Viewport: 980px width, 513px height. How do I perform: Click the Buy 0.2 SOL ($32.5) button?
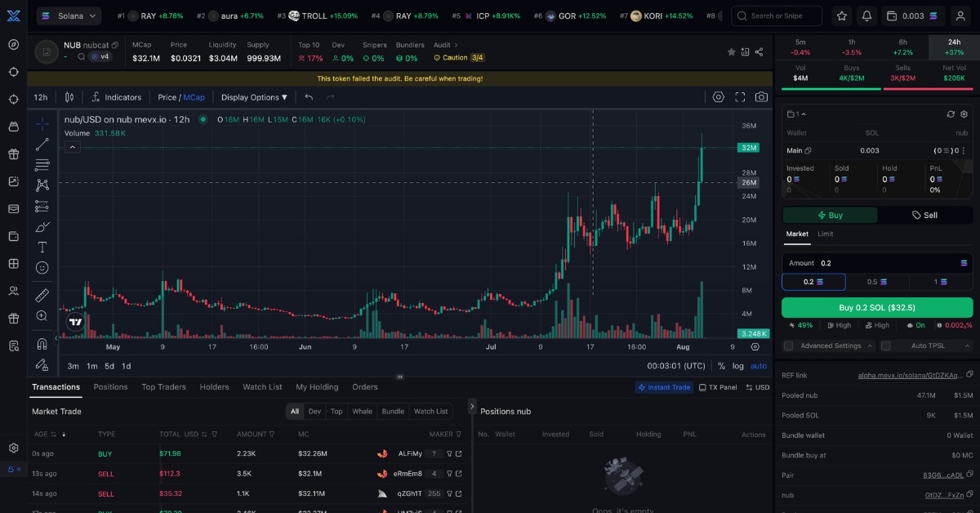click(x=877, y=307)
